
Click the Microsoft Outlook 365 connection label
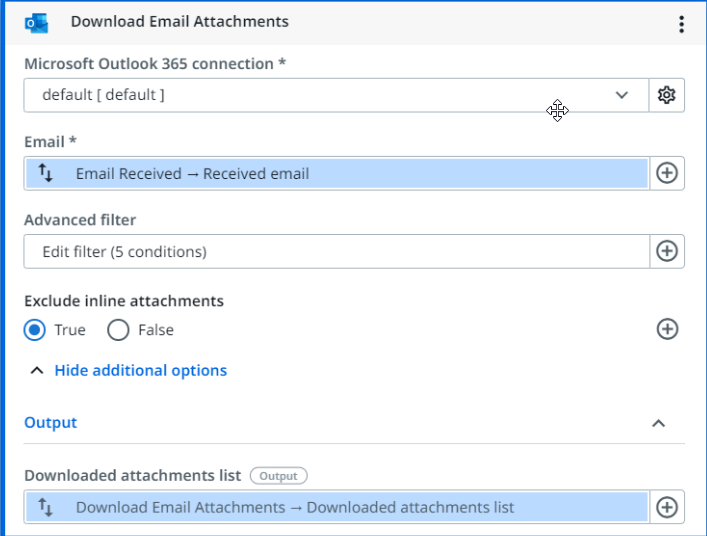click(x=155, y=64)
